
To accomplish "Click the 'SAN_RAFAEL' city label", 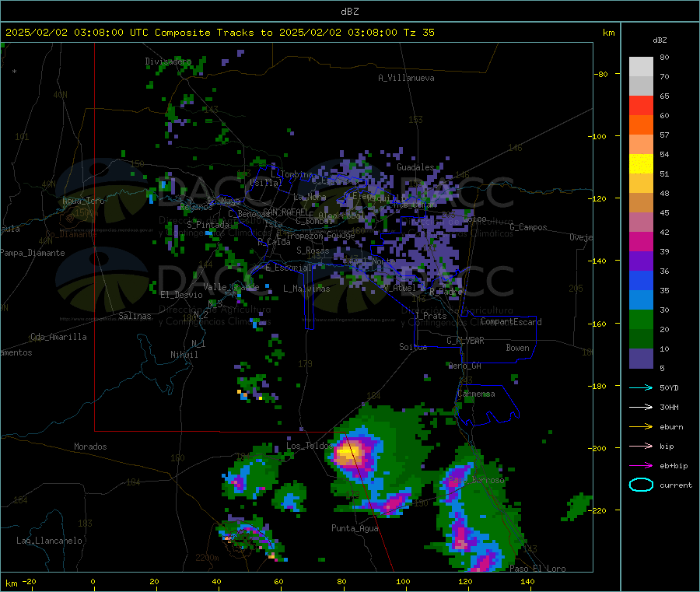I will click(285, 212).
